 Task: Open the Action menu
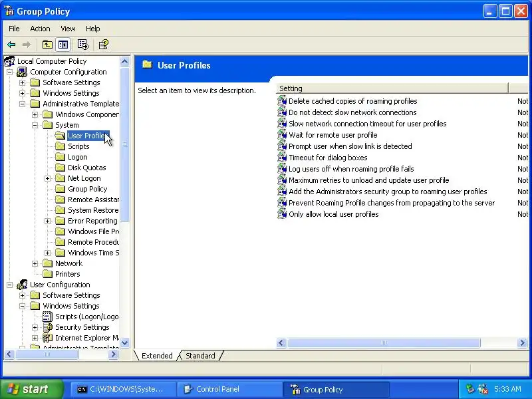point(40,29)
